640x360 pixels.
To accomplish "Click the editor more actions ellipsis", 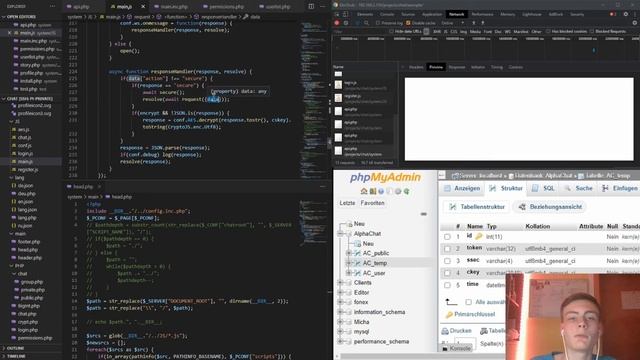I will tap(322, 7).
